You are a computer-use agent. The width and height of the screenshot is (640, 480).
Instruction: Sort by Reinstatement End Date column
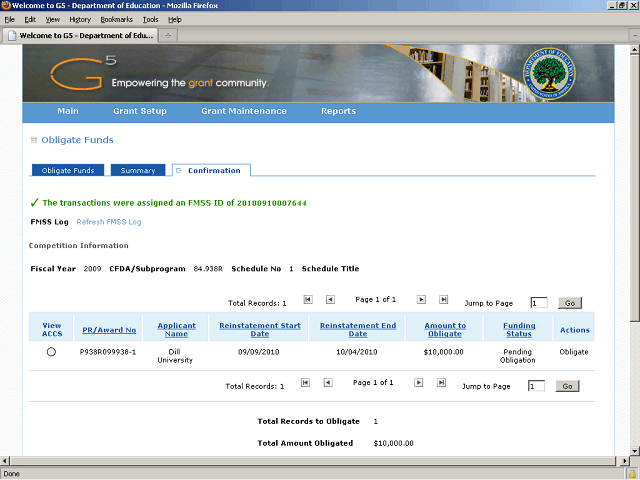[358, 330]
